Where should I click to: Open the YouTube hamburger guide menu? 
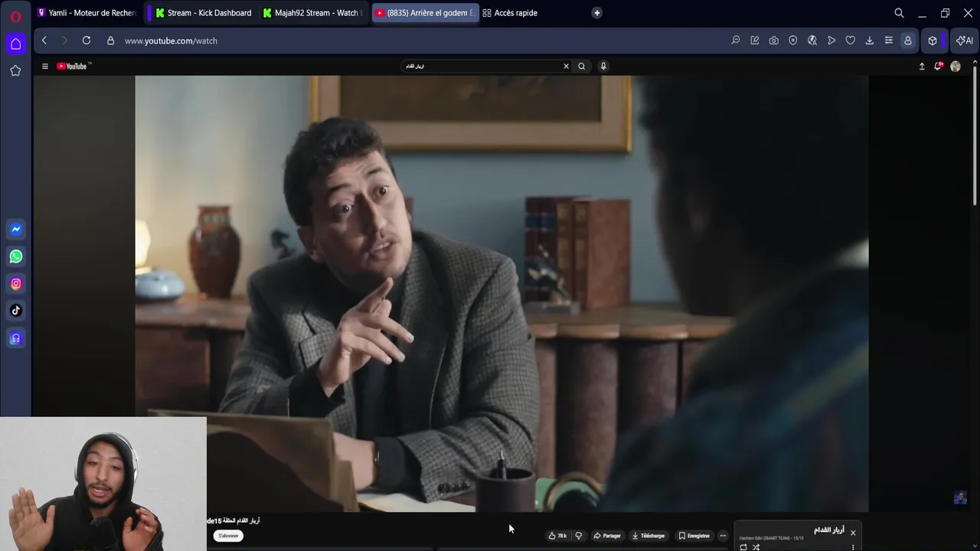(x=45, y=67)
